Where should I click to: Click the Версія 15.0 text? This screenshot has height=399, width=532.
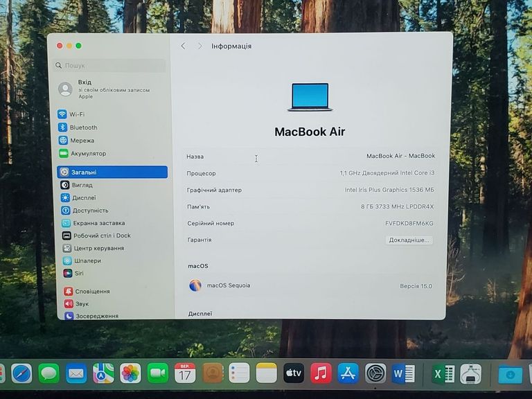click(x=416, y=286)
